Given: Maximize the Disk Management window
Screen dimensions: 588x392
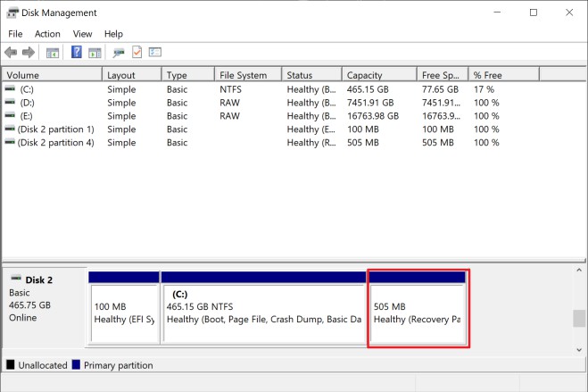Looking at the screenshot, I should point(534,13).
